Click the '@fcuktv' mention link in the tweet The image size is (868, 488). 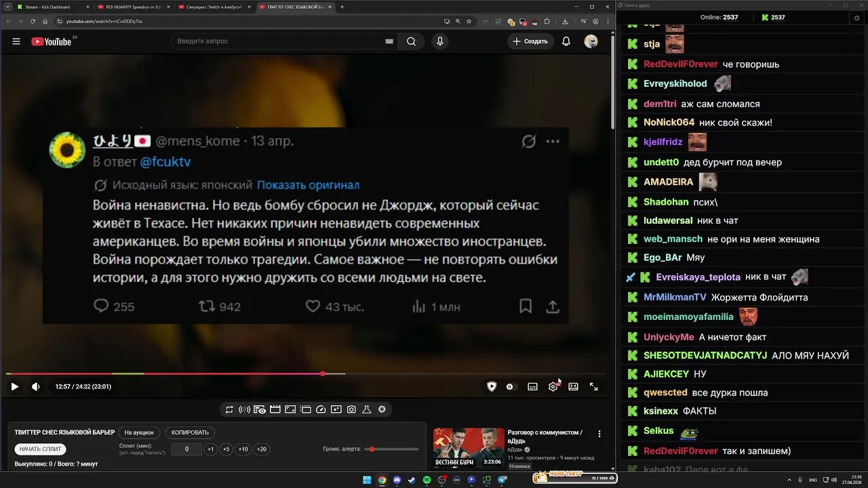pyautogui.click(x=165, y=162)
